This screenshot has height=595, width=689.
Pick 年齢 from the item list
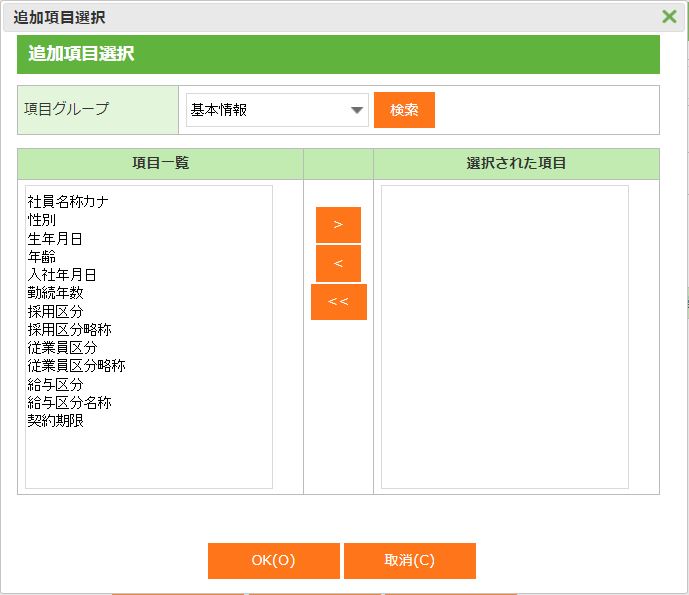coord(42,257)
